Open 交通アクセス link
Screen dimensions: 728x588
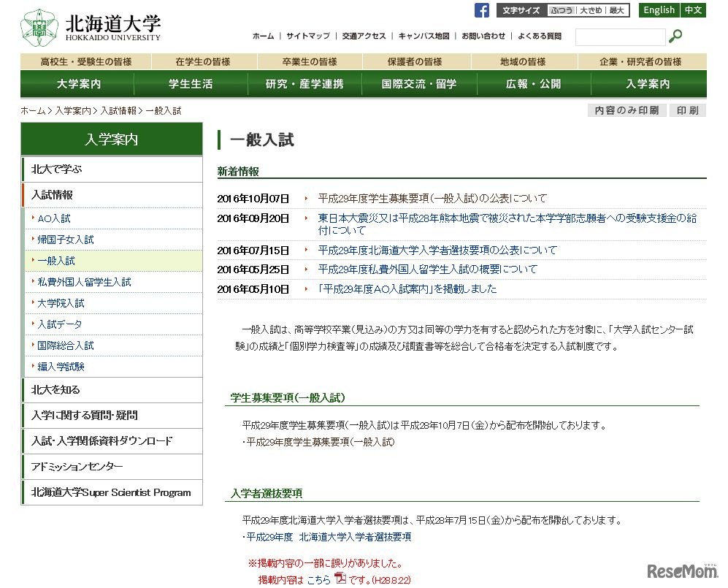click(364, 36)
